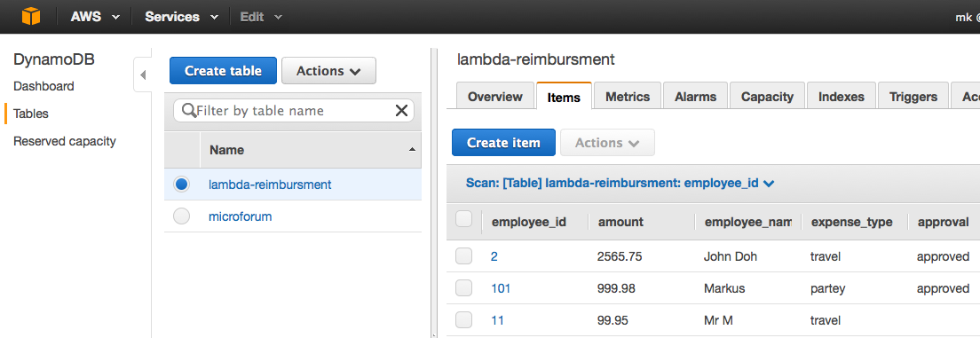This screenshot has width=980, height=338.
Task: Open Reserved capacity in sidebar
Action: 65,141
